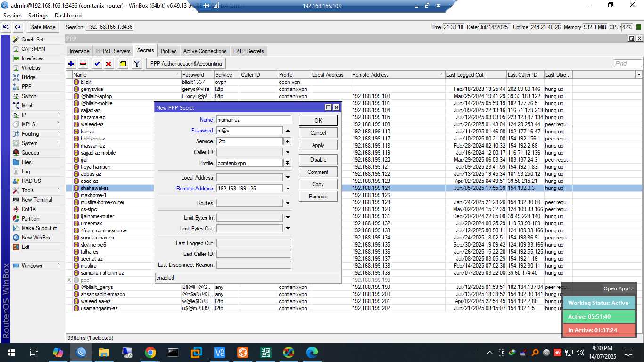Screen dimensions: 644x362
Task: Click the Undo arrow icon
Action: click(6, 27)
